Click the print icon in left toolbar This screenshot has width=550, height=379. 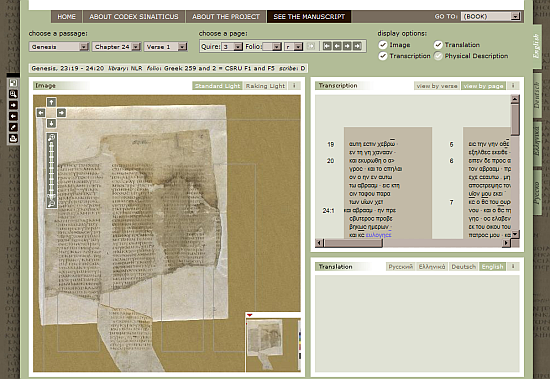click(x=13, y=138)
